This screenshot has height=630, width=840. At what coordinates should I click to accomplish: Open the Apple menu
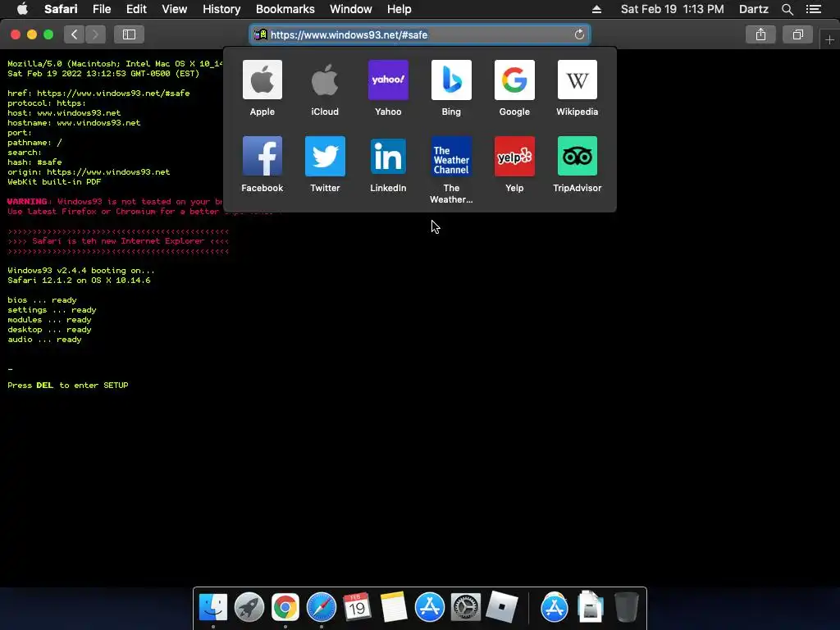pyautogui.click(x=22, y=9)
